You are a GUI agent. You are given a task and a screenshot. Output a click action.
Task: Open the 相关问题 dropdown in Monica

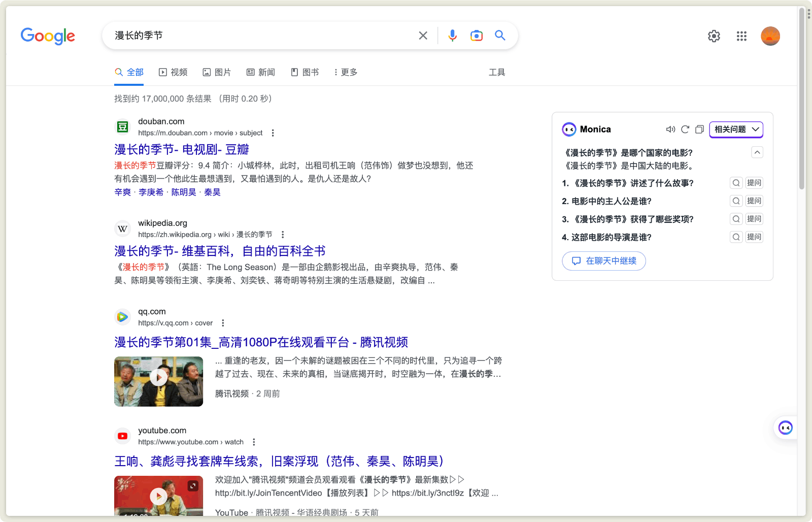click(x=736, y=129)
